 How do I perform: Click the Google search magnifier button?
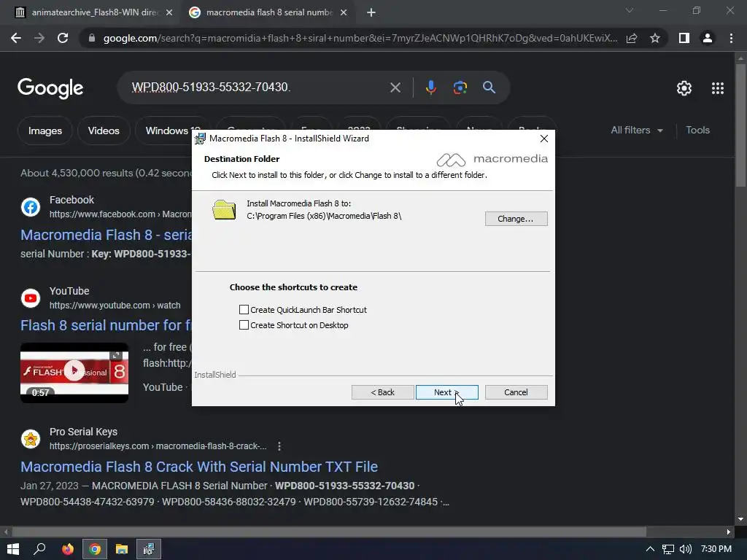(x=489, y=87)
